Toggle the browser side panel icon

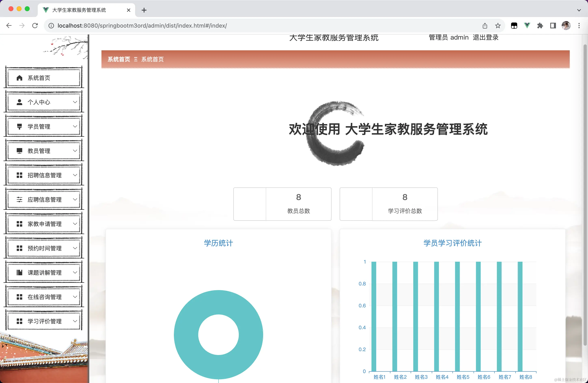(x=553, y=25)
